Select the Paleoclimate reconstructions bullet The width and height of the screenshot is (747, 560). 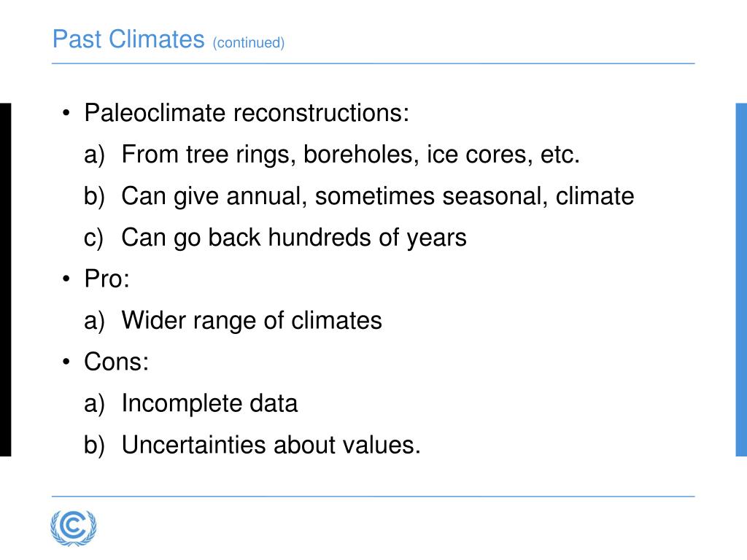click(x=247, y=113)
